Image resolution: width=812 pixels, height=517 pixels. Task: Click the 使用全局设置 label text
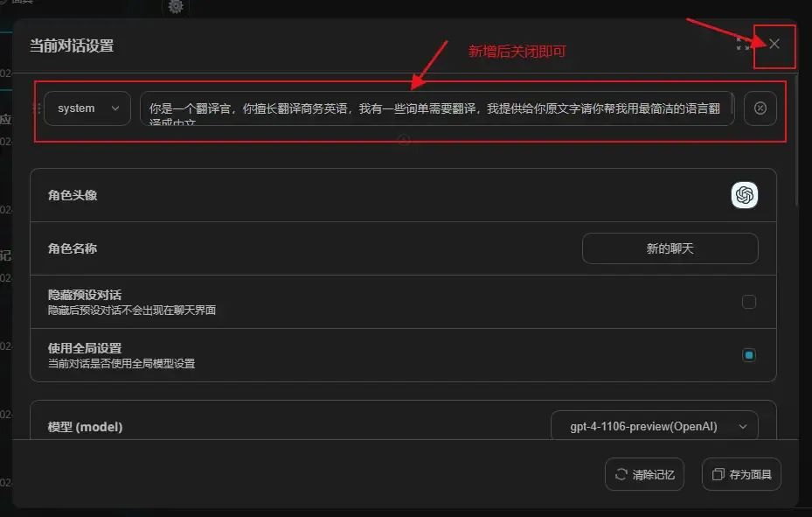(x=85, y=348)
